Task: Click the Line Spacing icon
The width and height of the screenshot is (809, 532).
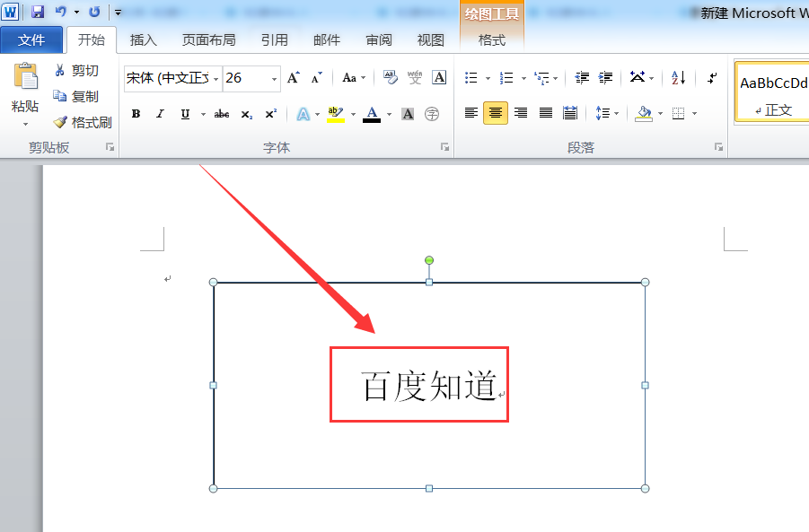Action: tap(602, 113)
